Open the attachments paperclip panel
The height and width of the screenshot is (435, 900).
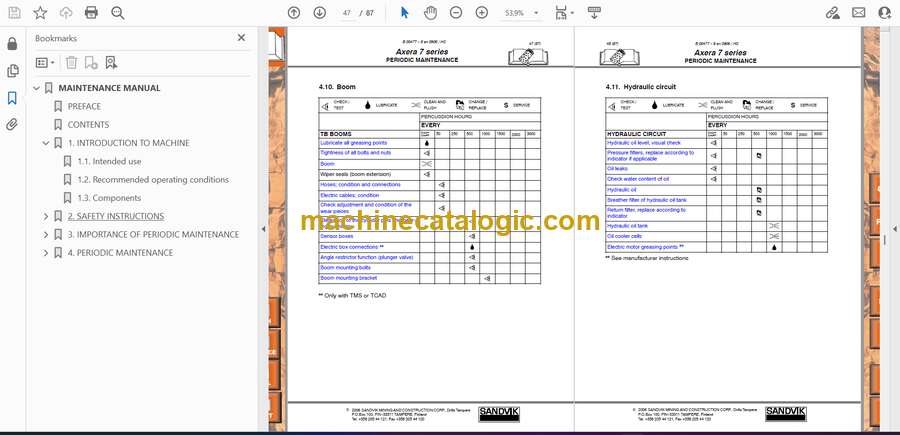point(12,125)
